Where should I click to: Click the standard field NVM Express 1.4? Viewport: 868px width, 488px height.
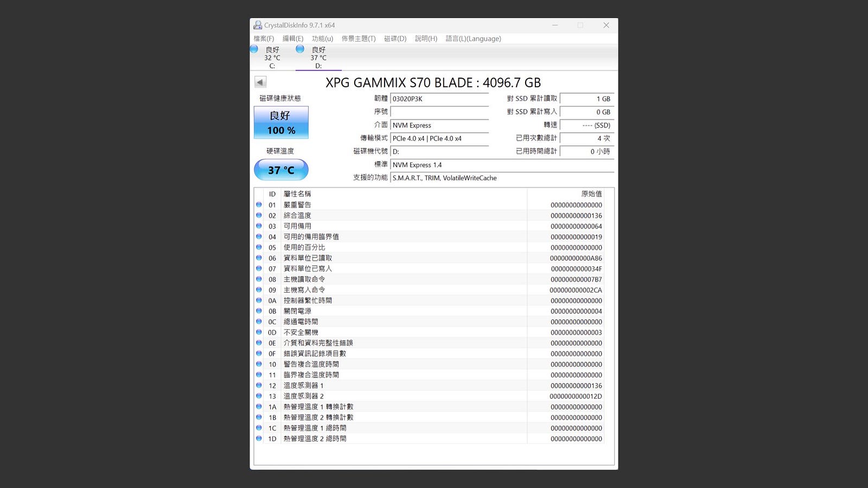(502, 165)
